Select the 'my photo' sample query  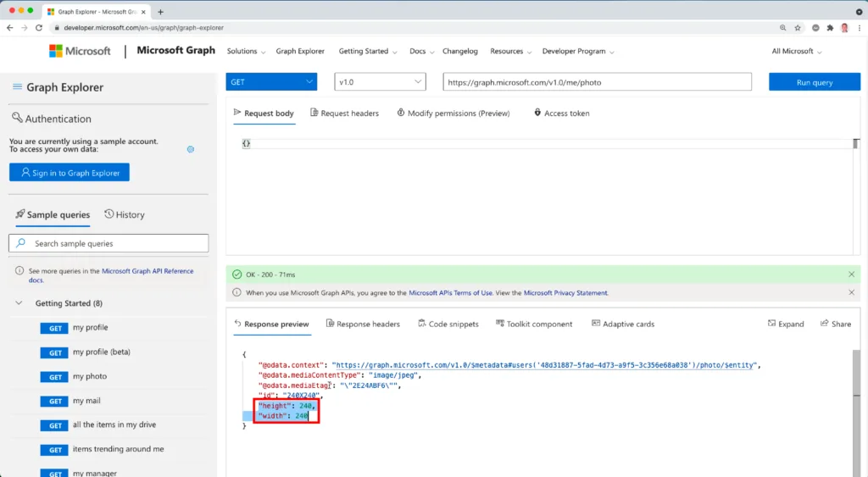[x=89, y=376]
